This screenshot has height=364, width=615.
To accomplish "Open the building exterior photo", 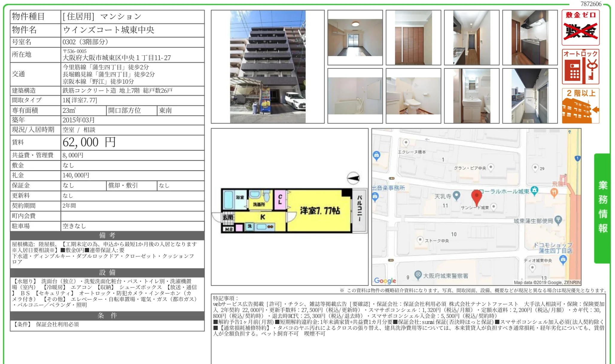I will [x=268, y=67].
